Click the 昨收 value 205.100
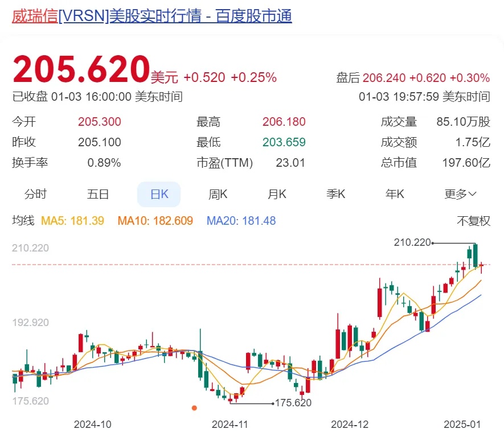This screenshot has width=504, height=441. 99,142
